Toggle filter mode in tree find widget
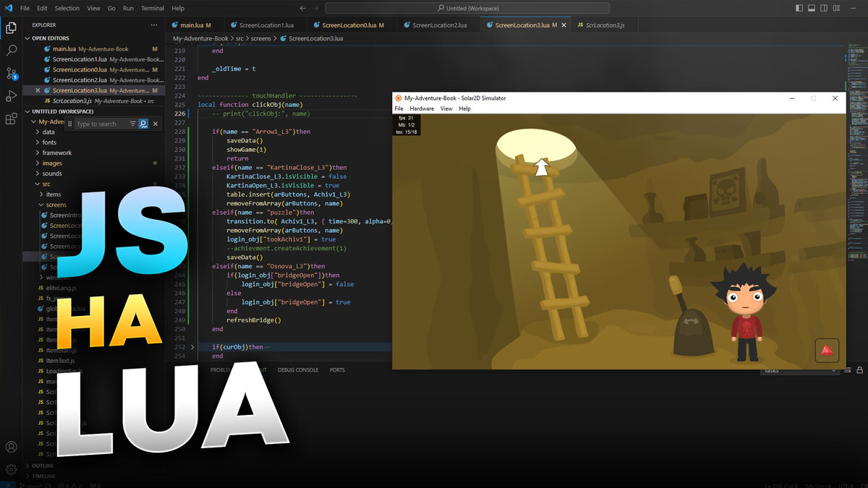The height and width of the screenshot is (488, 868). point(132,124)
